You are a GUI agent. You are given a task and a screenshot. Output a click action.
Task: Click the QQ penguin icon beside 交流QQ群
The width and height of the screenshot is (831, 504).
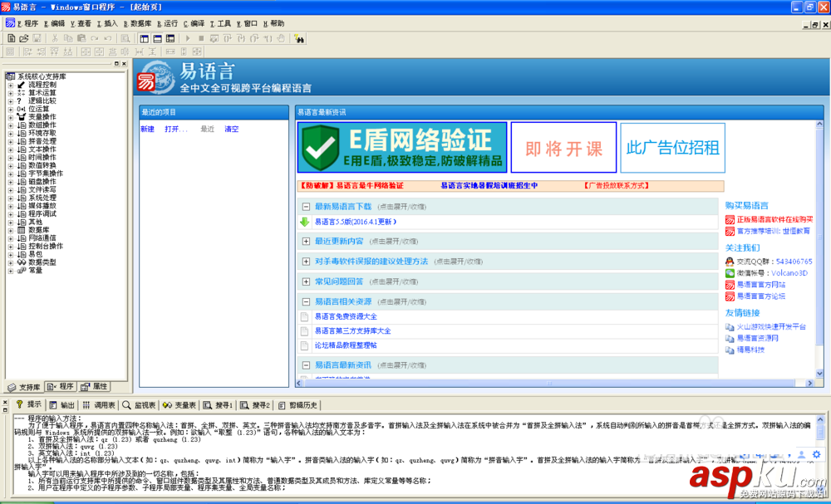click(730, 262)
